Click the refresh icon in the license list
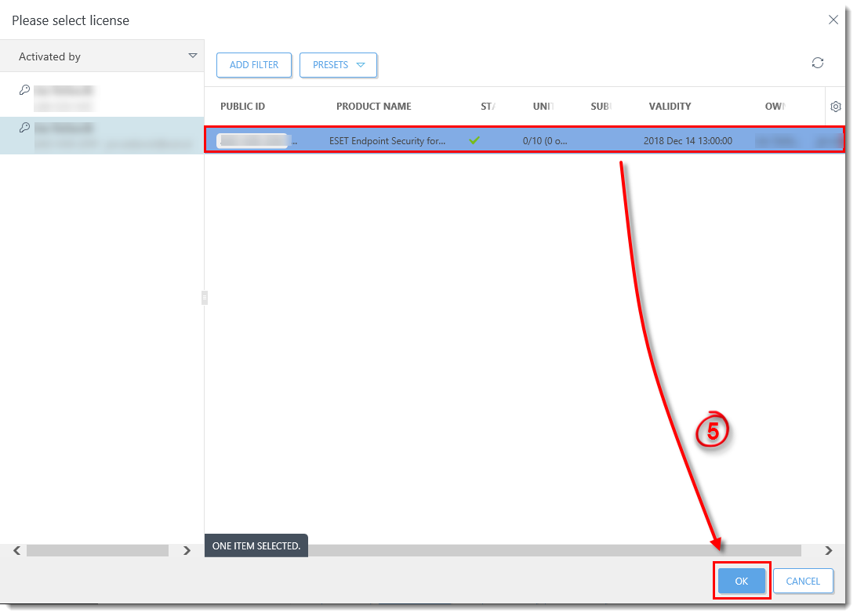This screenshot has width=857, height=616. pos(818,63)
